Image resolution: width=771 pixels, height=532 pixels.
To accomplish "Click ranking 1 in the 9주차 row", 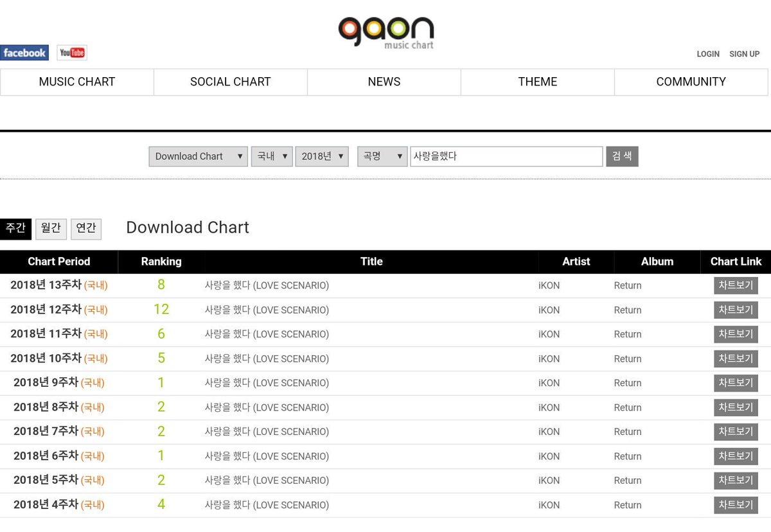I will tap(161, 382).
